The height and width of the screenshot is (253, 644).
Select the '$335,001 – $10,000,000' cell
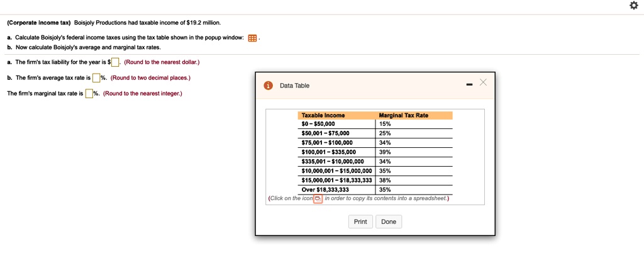point(337,161)
